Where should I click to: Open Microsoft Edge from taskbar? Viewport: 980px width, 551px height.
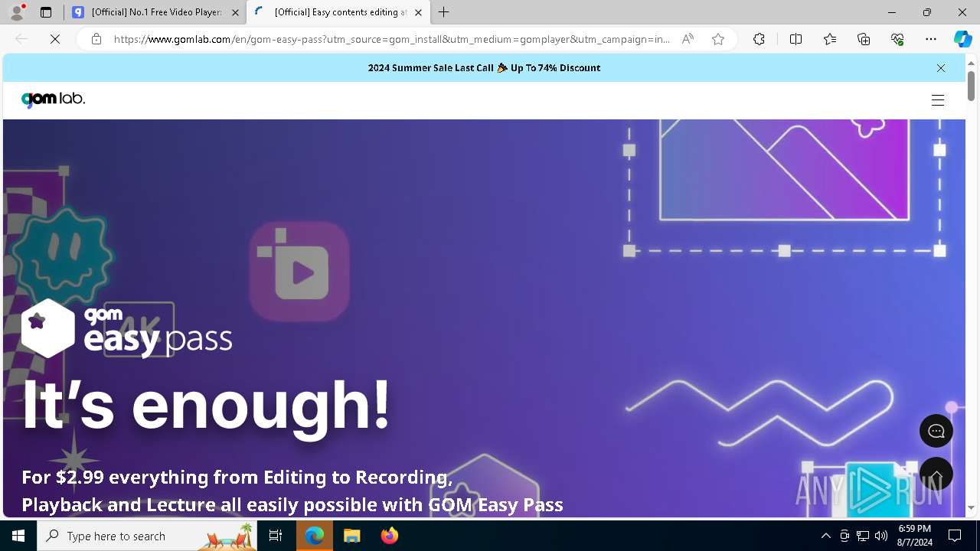click(315, 536)
